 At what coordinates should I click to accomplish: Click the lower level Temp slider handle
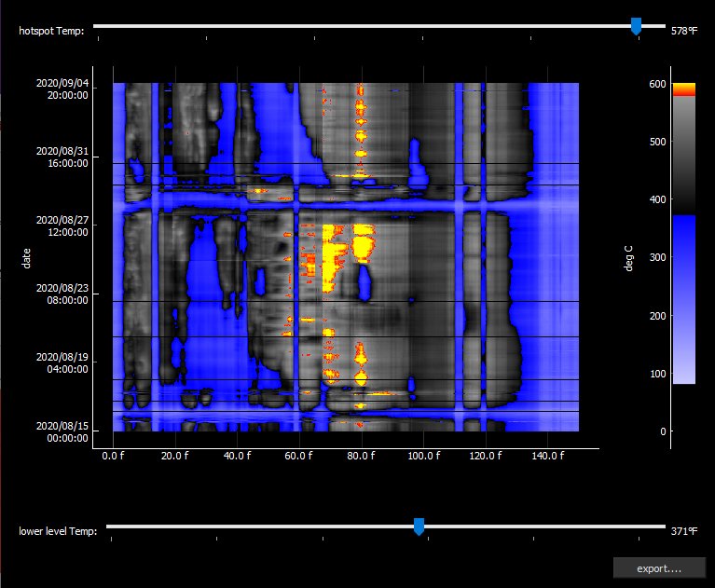tap(419, 527)
